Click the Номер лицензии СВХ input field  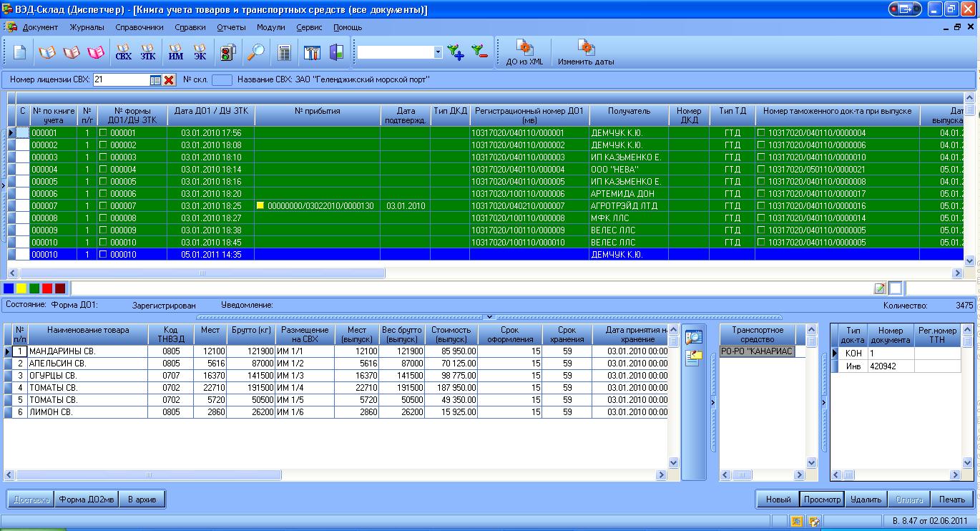pyautogui.click(x=120, y=80)
